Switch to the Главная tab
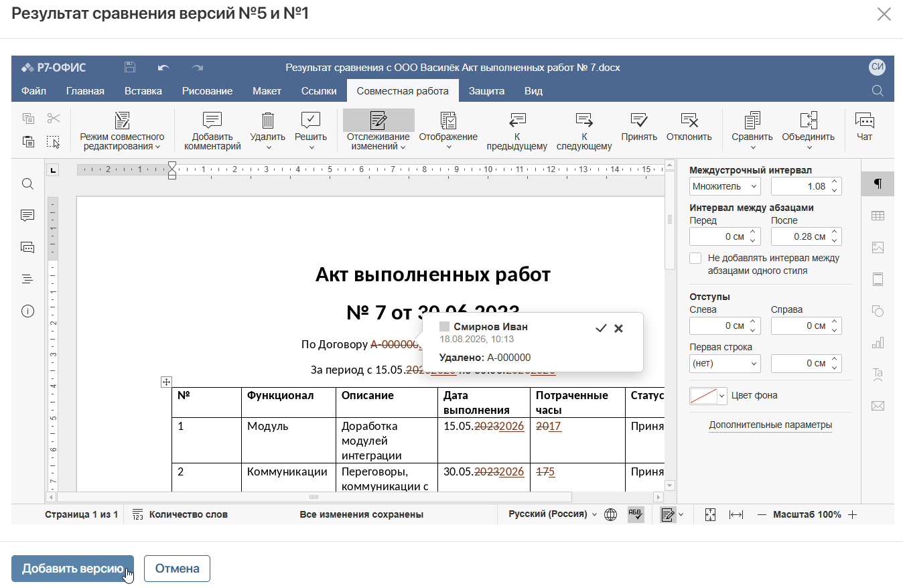Image resolution: width=903 pixels, height=588 pixels. pyautogui.click(x=85, y=91)
